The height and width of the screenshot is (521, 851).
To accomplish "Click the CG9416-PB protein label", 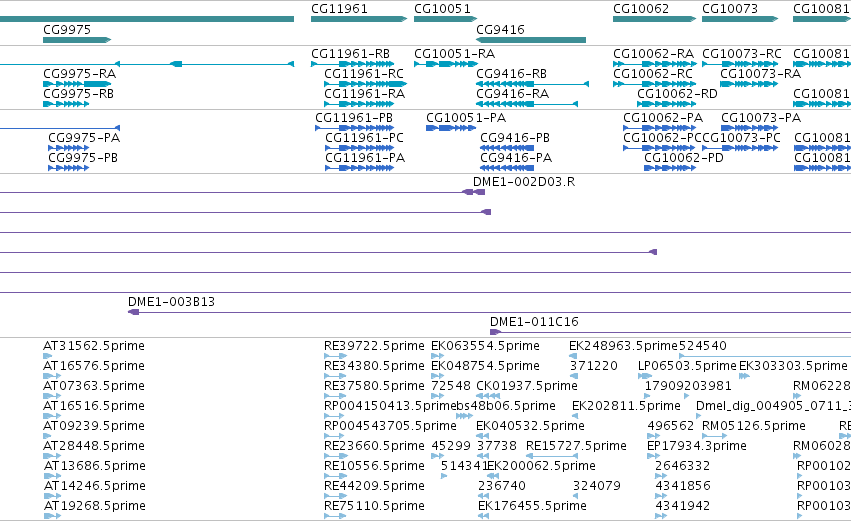I will pyautogui.click(x=515, y=138).
